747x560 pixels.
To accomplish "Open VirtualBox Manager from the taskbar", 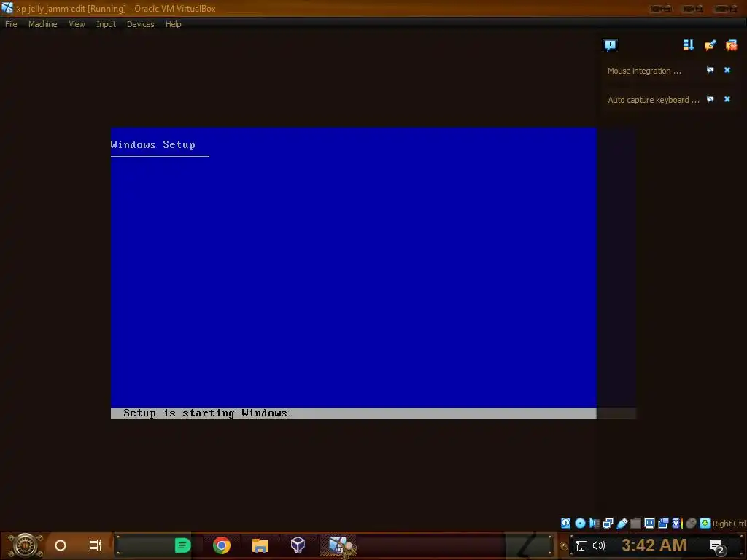I will (x=298, y=545).
